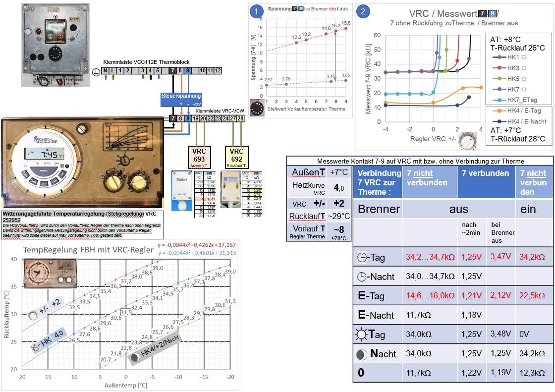Click the ground symbol left of terminal N

coord(96,72)
